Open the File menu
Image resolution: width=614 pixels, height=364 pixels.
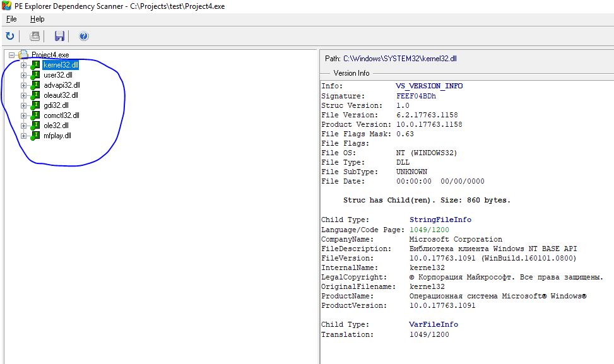11,19
